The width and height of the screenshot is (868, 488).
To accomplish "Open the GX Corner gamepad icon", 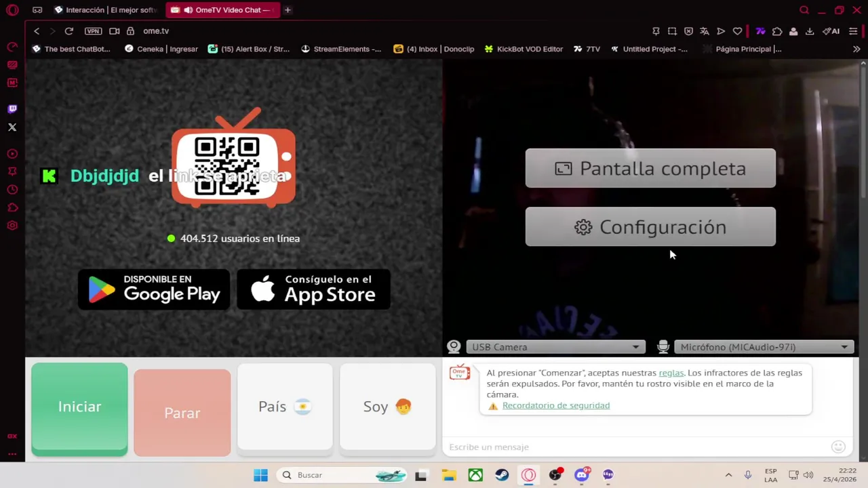I will 37,10.
